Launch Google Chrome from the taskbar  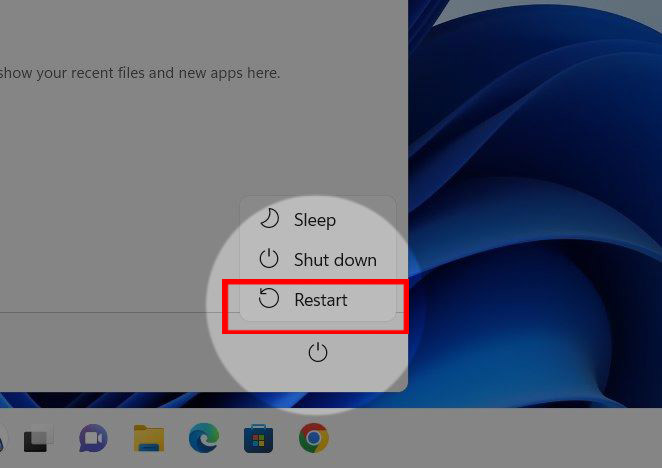[314, 438]
